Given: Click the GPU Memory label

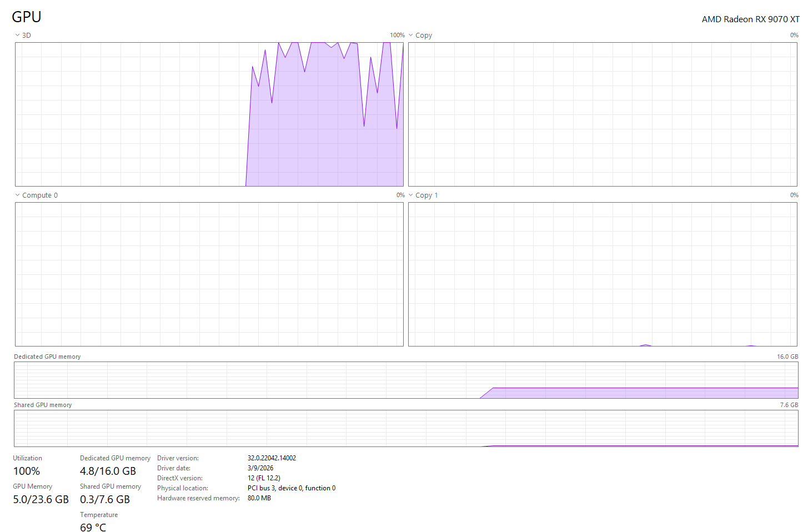Looking at the screenshot, I should point(32,486).
